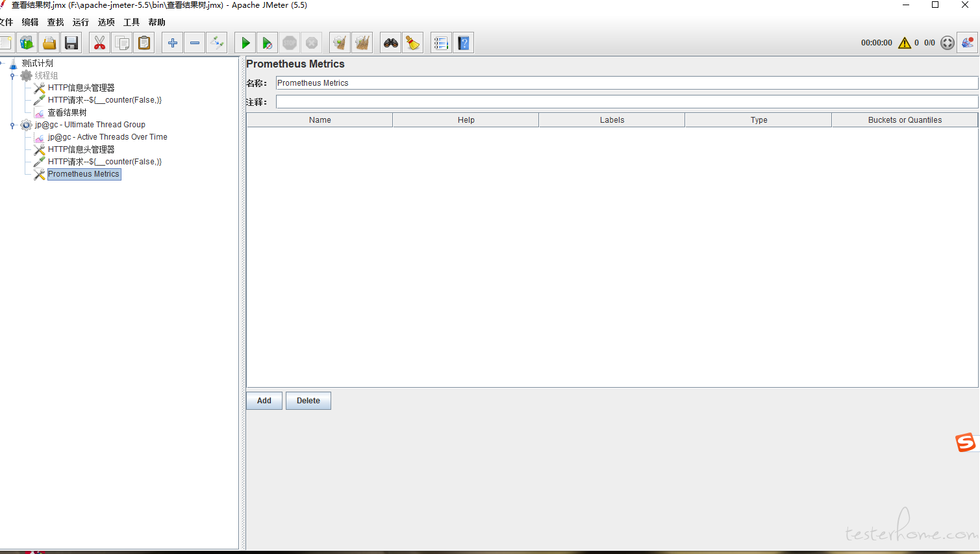Select jp@gc - Active Threads Over Time
The image size is (980, 554).
coord(107,137)
